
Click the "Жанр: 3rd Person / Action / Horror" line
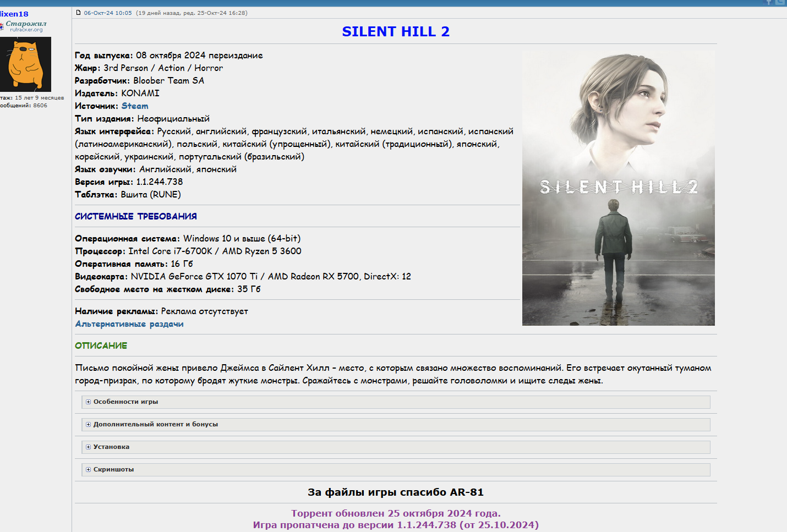[149, 68]
